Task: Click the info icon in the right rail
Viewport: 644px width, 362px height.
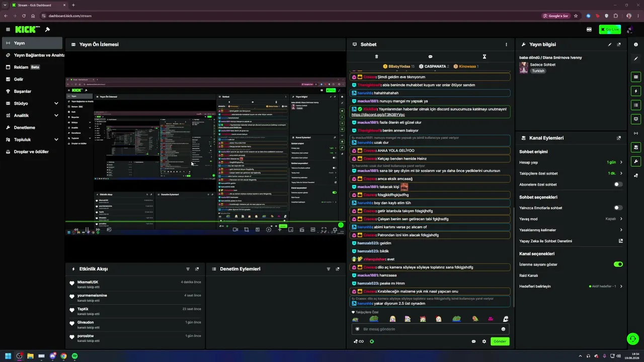Action: click(x=636, y=45)
